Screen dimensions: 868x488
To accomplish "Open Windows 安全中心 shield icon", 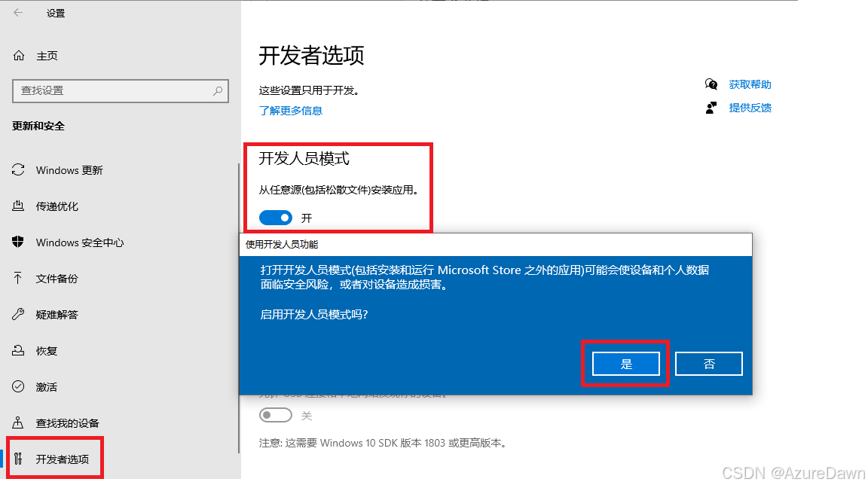I will (18, 242).
